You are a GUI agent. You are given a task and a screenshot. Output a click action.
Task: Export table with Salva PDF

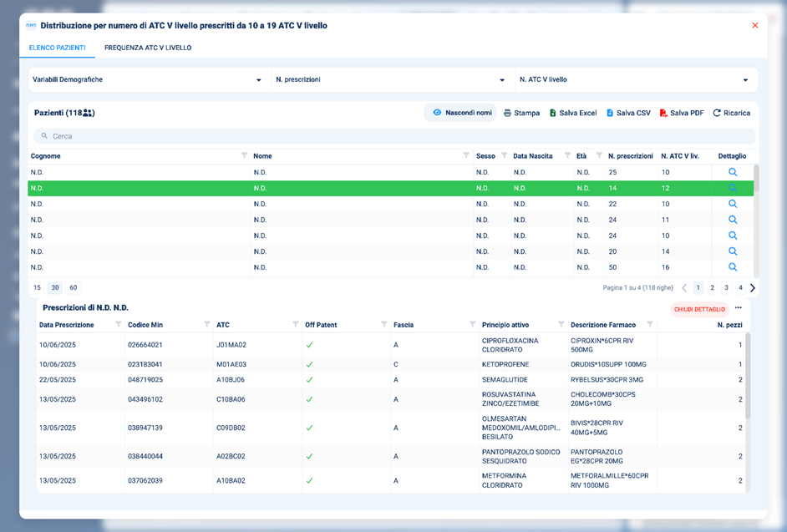point(682,113)
